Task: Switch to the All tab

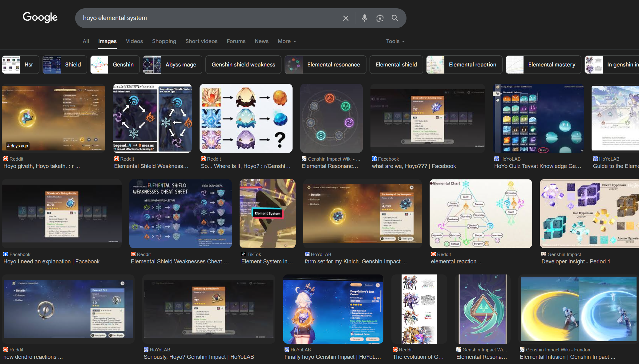Action: tap(86, 41)
